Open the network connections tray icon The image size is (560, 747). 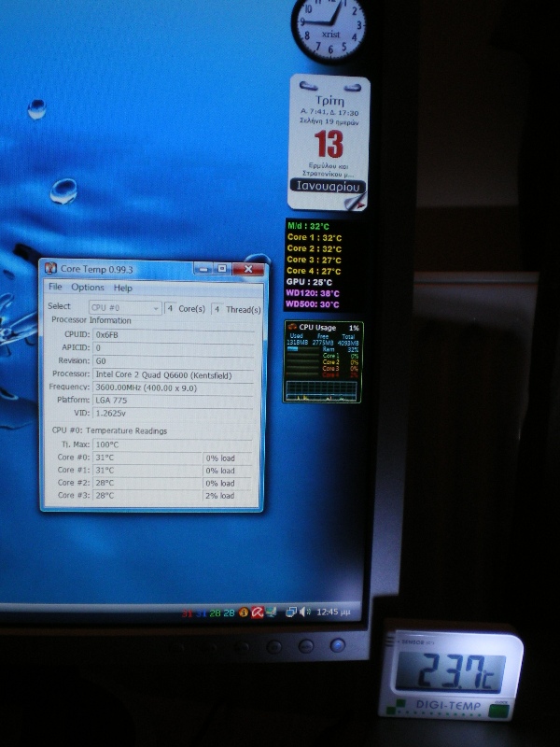pos(290,613)
